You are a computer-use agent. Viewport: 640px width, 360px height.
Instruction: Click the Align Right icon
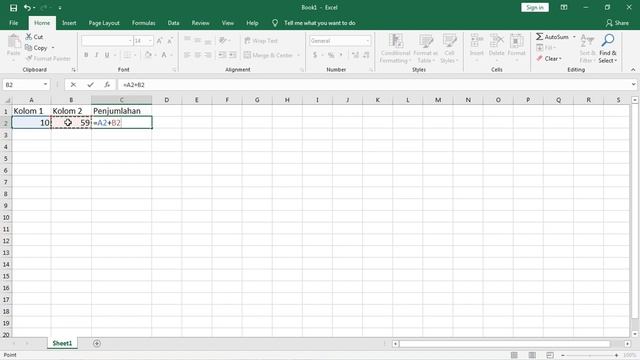click(x=208, y=55)
